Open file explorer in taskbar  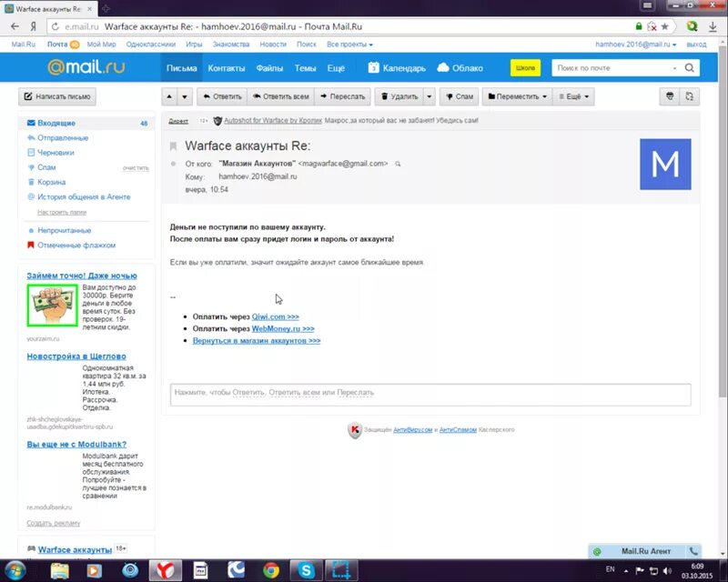pyautogui.click(x=59, y=570)
